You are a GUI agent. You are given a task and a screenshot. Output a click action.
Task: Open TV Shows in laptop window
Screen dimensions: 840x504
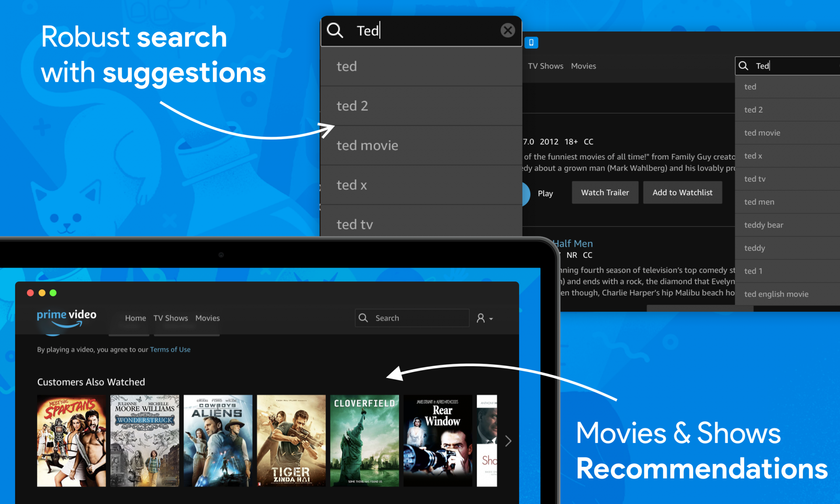(x=171, y=318)
